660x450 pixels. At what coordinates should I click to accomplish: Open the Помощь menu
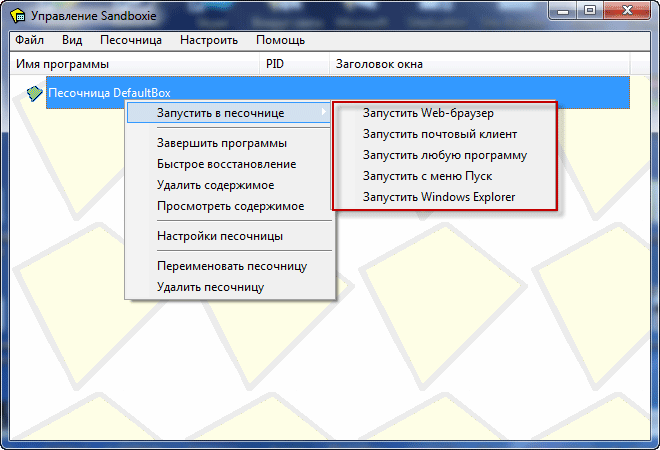pyautogui.click(x=281, y=40)
